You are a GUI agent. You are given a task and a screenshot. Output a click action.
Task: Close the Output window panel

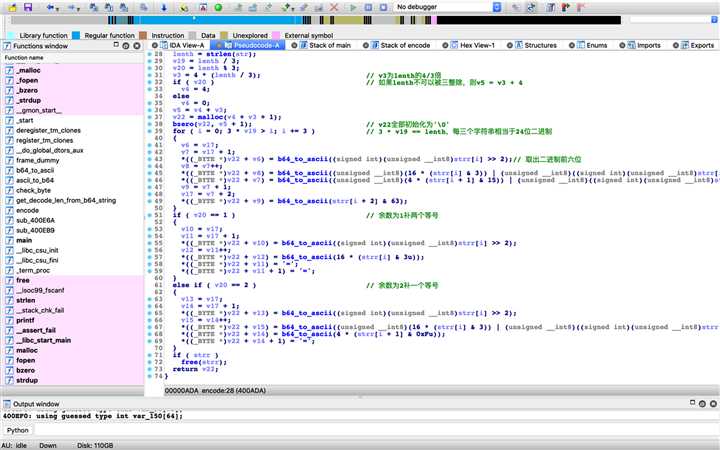(x=713, y=404)
